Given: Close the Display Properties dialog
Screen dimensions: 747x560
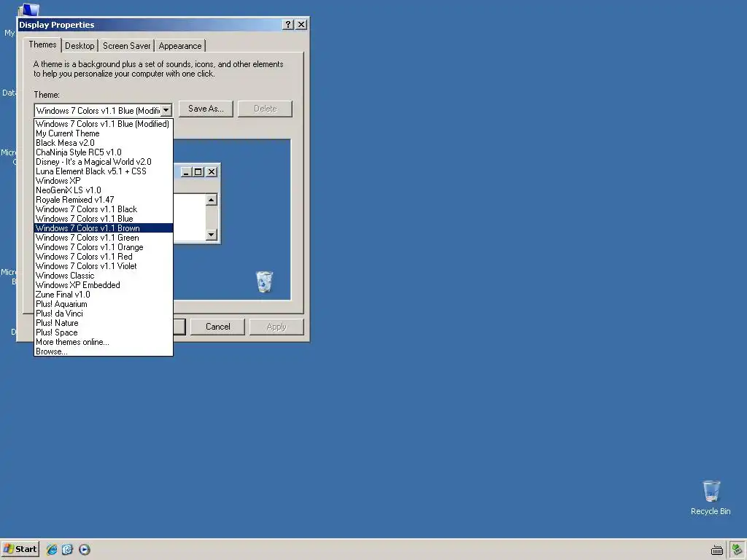Looking at the screenshot, I should click(301, 24).
